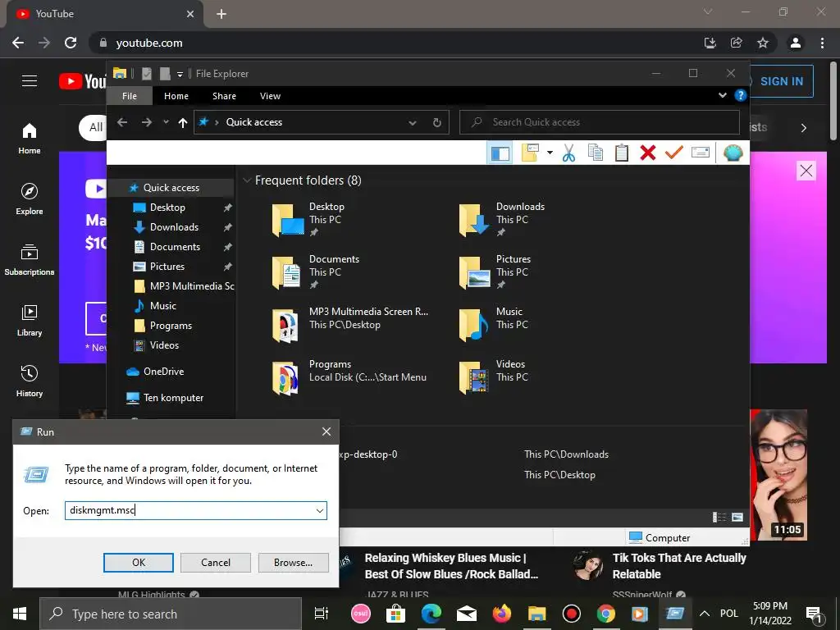Go back in File Explorer navigation
This screenshot has width=840, height=630.
pos(122,122)
